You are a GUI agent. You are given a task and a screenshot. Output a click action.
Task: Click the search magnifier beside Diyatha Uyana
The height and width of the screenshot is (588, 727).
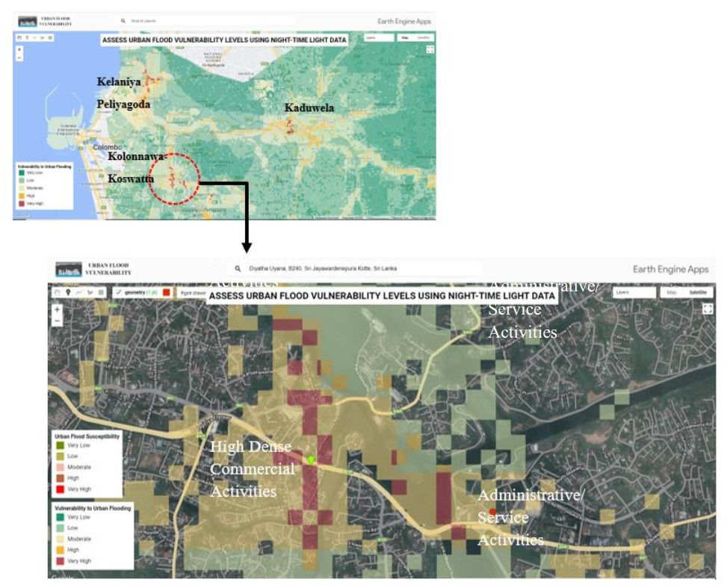point(238,268)
